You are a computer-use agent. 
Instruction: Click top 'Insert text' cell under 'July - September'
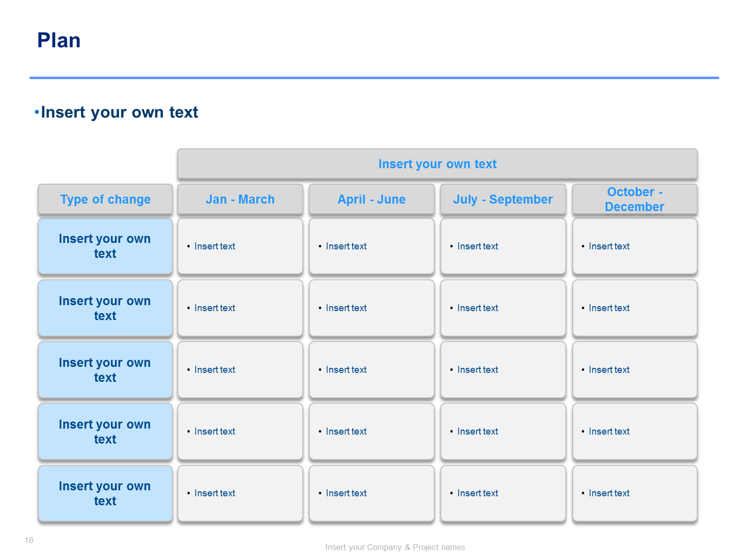tap(503, 246)
